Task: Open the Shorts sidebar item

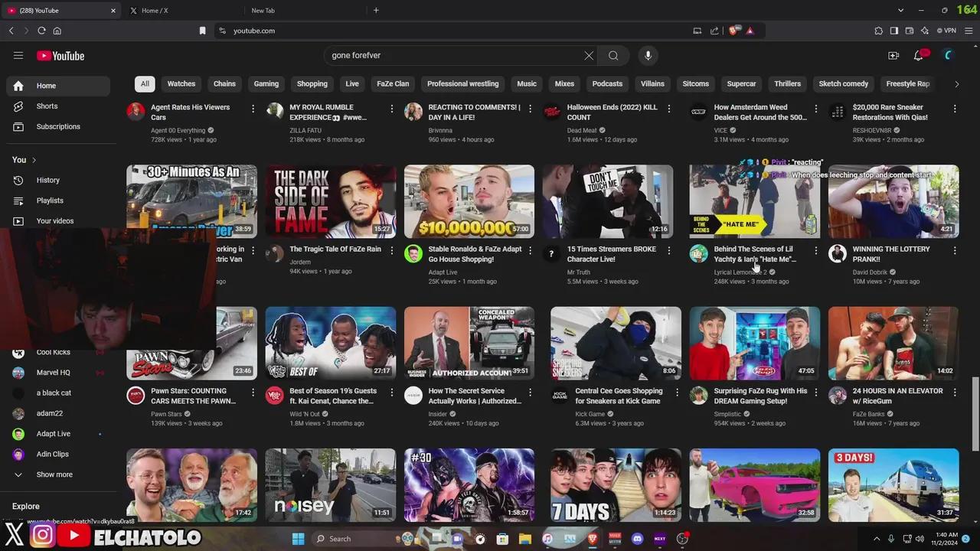Action: tap(58, 106)
